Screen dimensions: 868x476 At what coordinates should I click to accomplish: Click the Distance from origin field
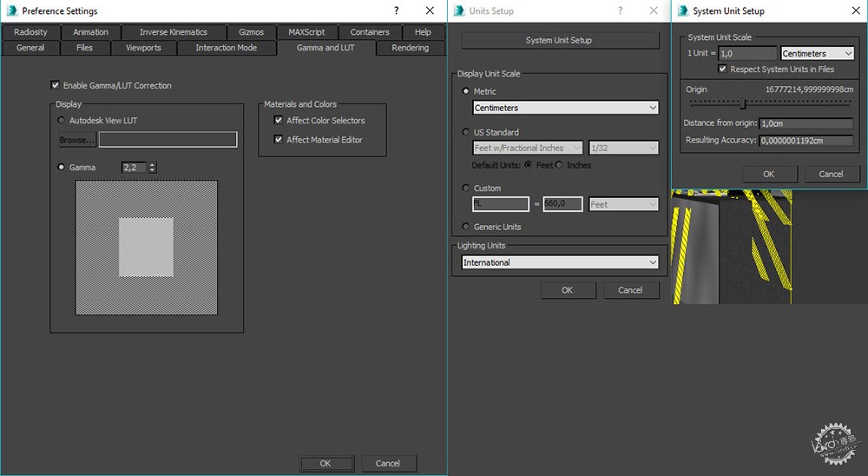(x=806, y=123)
